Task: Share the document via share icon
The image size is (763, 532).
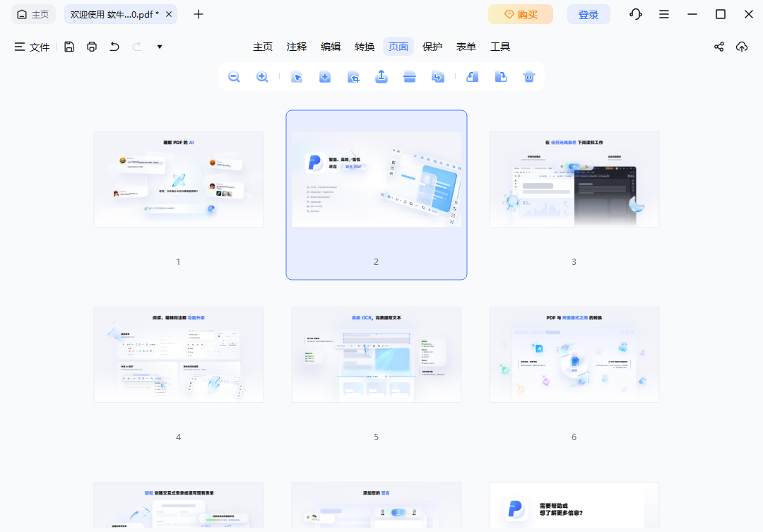Action: 719,47
